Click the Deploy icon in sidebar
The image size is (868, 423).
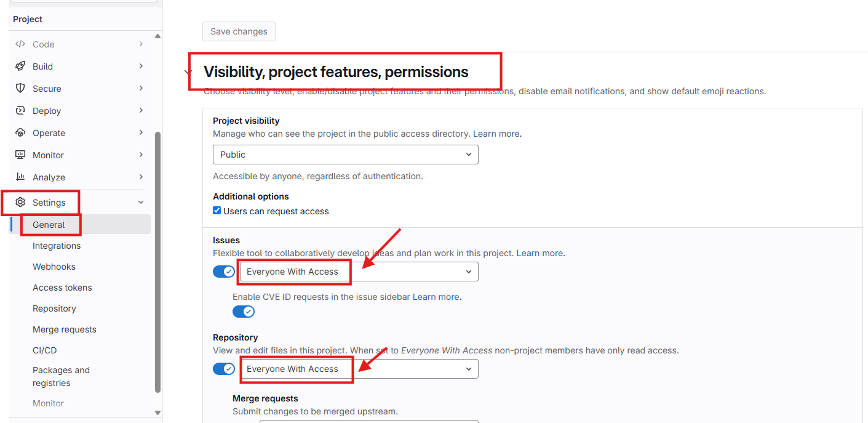(x=20, y=111)
